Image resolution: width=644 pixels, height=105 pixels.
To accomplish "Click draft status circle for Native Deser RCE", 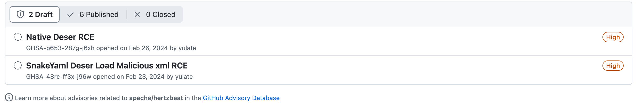I will coord(18,37).
